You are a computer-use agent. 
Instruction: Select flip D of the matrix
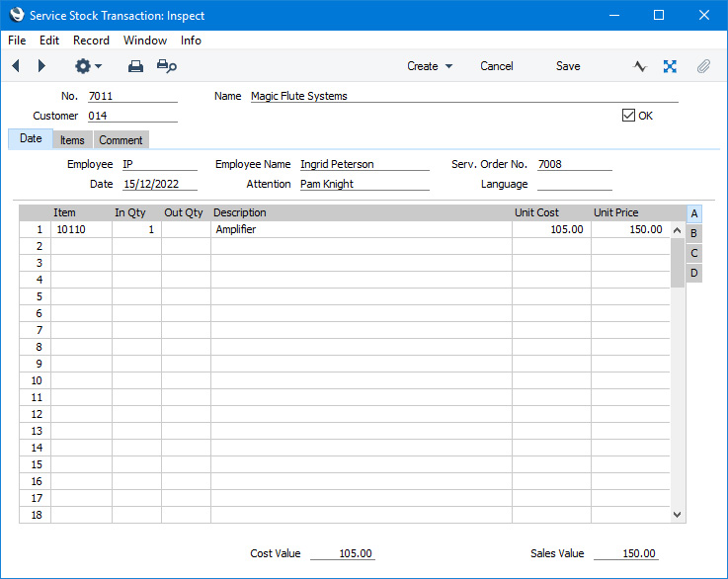coord(694,273)
